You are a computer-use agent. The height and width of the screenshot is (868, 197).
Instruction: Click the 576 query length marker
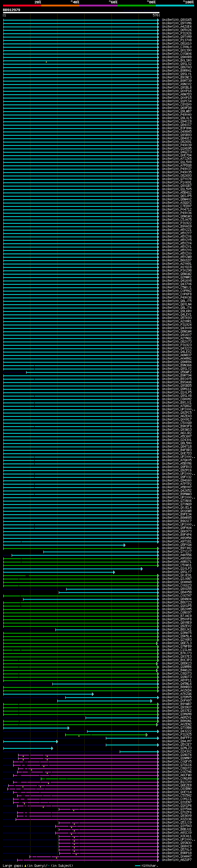[155, 15]
